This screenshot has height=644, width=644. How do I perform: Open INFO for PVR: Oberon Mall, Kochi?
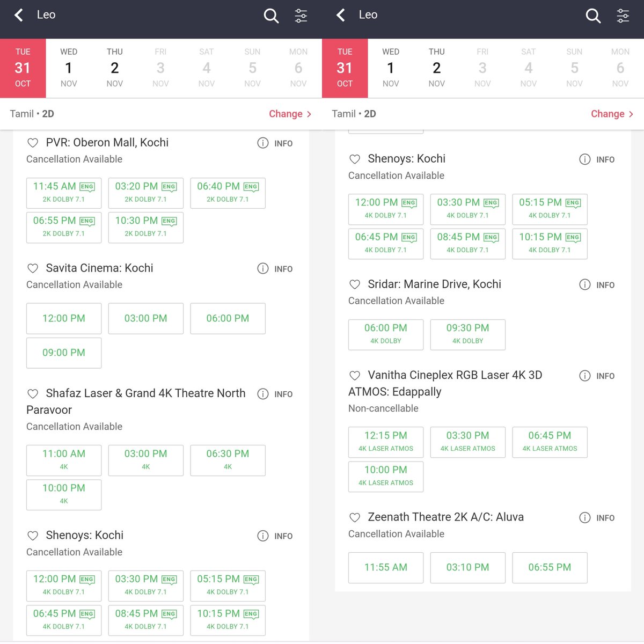click(275, 143)
